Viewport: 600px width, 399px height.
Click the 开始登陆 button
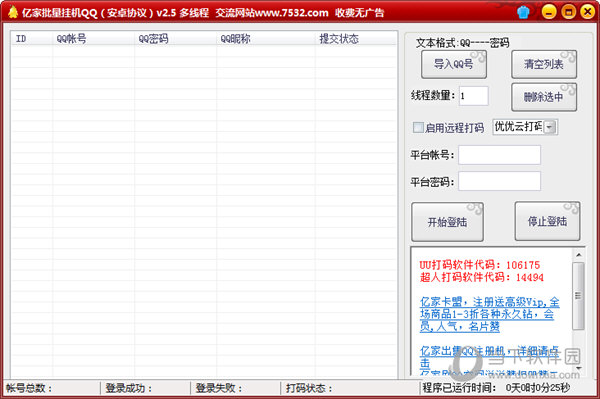[x=447, y=222]
